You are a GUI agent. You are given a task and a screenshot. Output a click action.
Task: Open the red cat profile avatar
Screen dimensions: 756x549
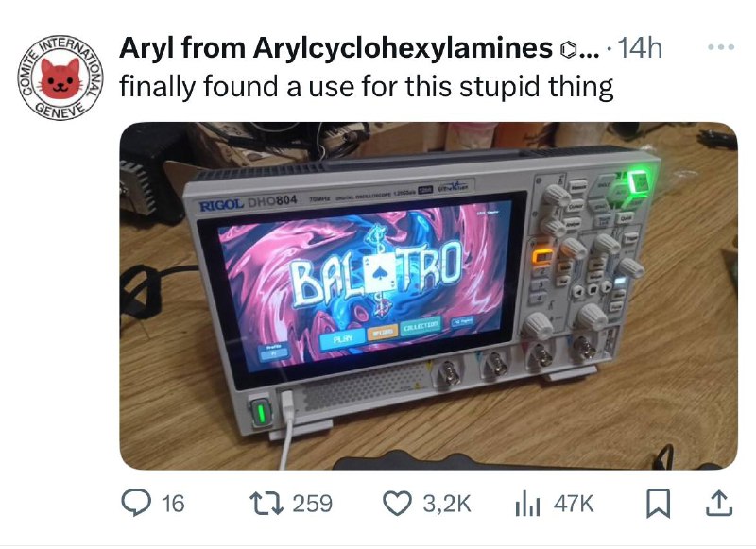tap(60, 77)
